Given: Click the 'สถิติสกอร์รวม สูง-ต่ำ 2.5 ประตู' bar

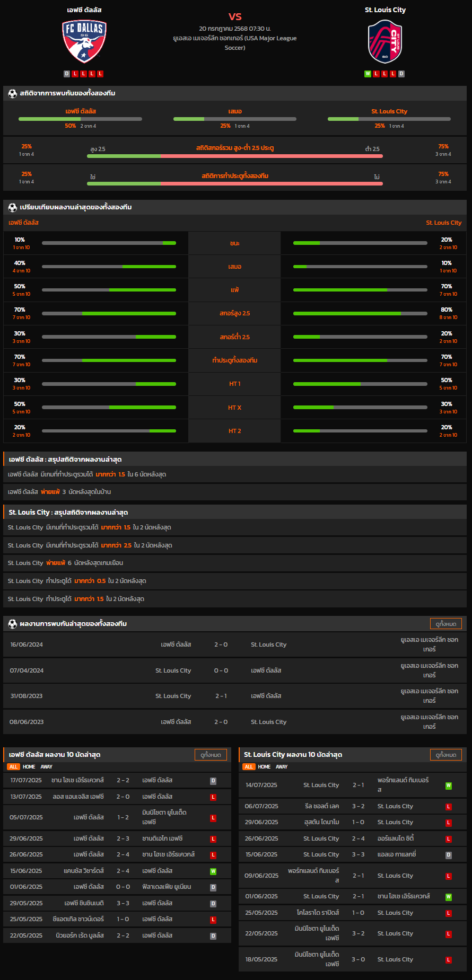Looking at the screenshot, I should point(235,156).
